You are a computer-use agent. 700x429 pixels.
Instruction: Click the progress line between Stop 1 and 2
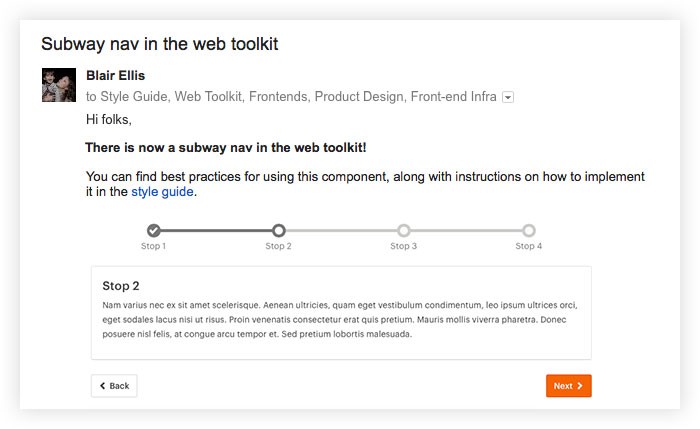pyautogui.click(x=216, y=230)
